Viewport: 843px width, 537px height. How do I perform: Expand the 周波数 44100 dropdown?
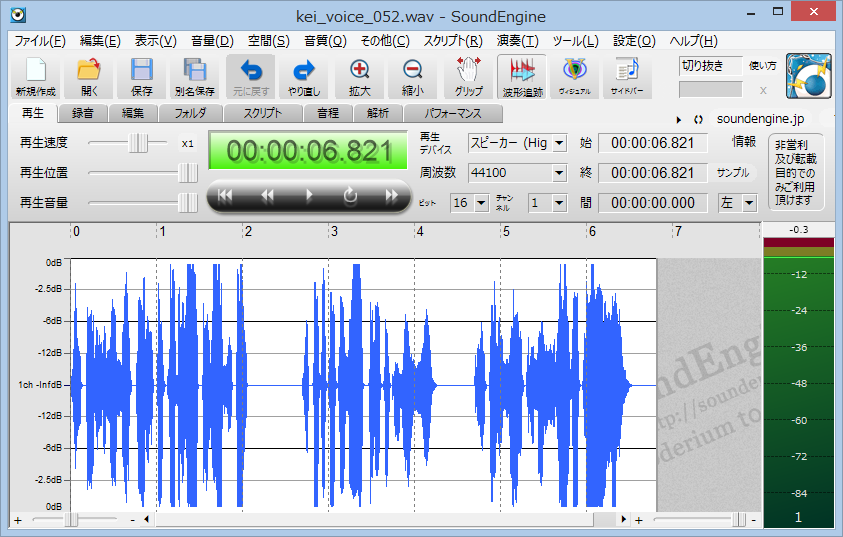[558, 173]
